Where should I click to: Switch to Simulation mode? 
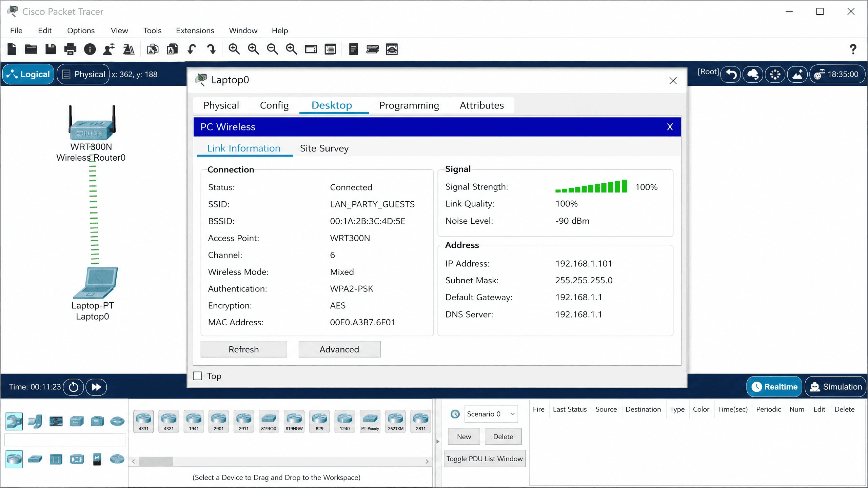[x=835, y=387]
